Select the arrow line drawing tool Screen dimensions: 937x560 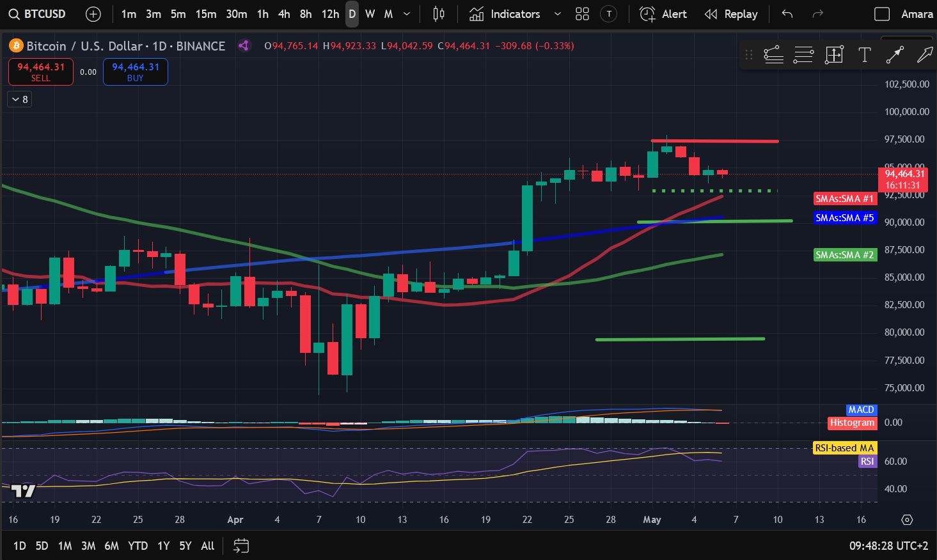(x=895, y=55)
